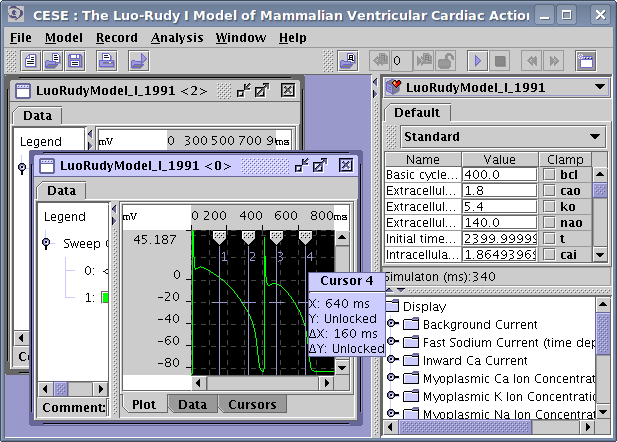617x442 pixels.
Task: Click the new document toolbar icon
Action: [31, 61]
